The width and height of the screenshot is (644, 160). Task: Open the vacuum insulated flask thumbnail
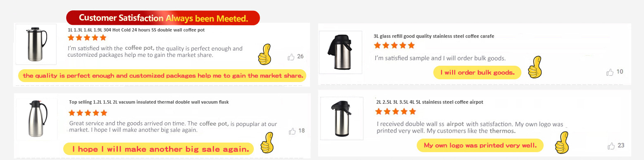(x=36, y=119)
